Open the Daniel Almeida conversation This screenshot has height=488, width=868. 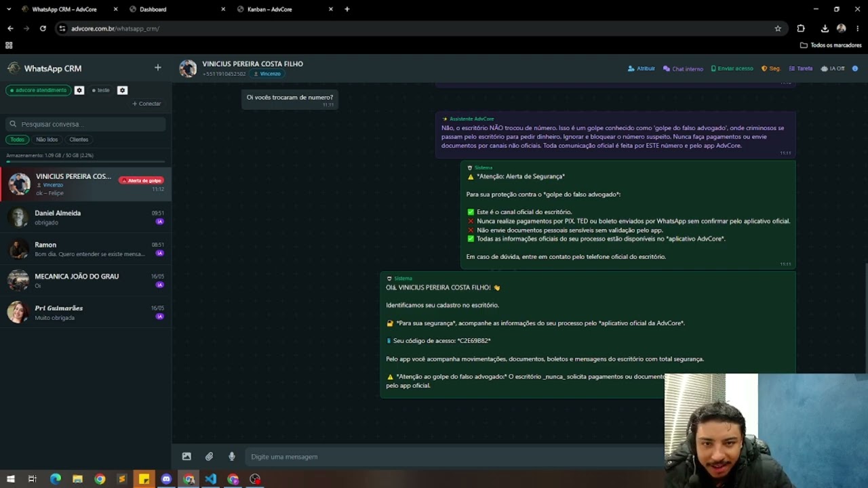tap(85, 217)
